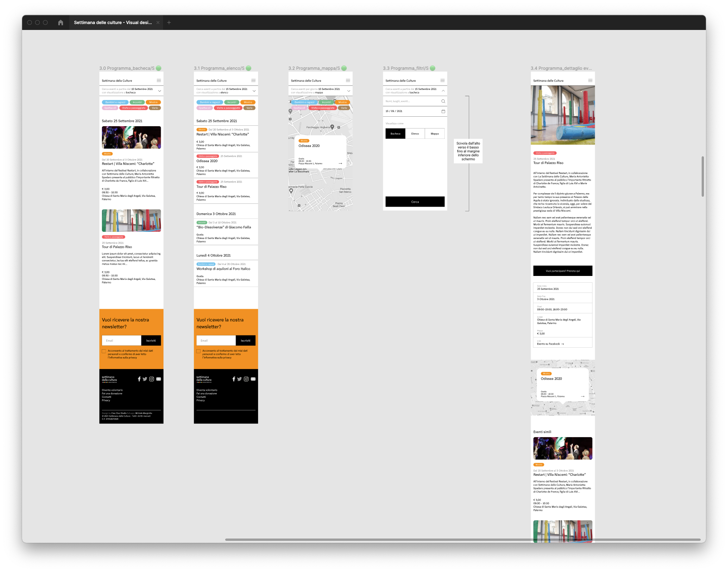728x572 pixels.
Task: Click the black Cerca button
Action: (415, 202)
